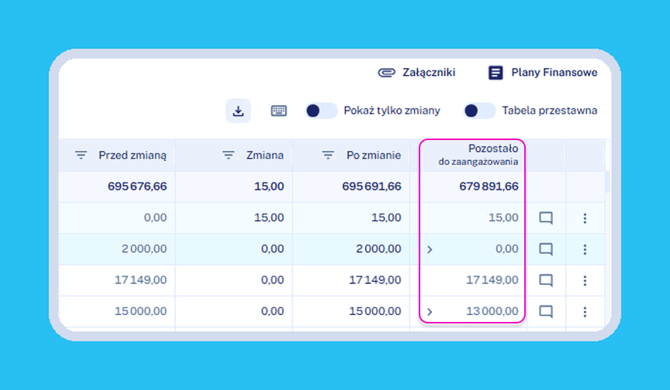Click the paperclip icon next to Załączniki

387,73
